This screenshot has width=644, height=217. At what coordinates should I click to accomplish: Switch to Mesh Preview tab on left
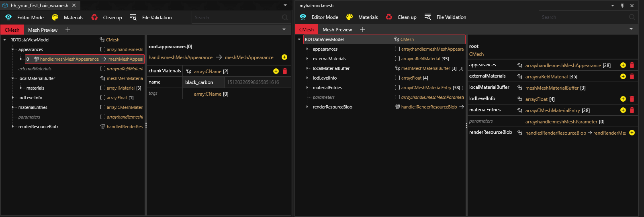(43, 30)
